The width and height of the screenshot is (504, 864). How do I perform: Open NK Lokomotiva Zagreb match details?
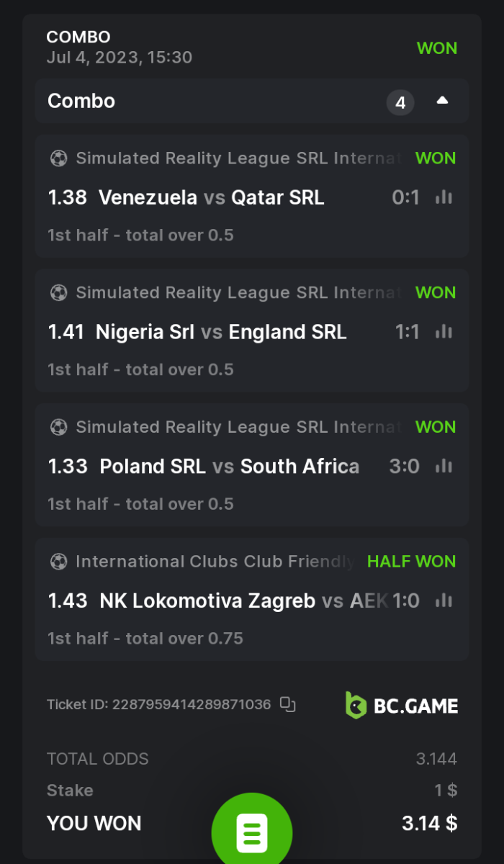pyautogui.click(x=207, y=600)
